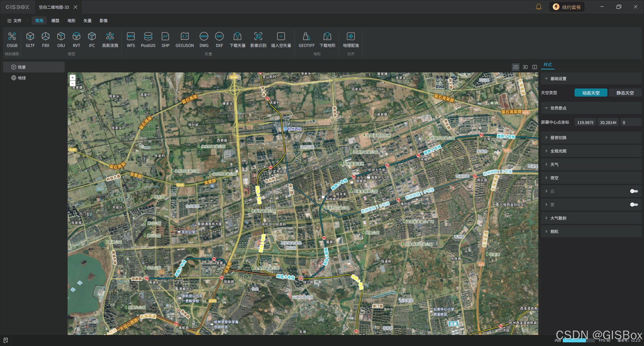Expand the 云 settings arrow

(x=546, y=191)
